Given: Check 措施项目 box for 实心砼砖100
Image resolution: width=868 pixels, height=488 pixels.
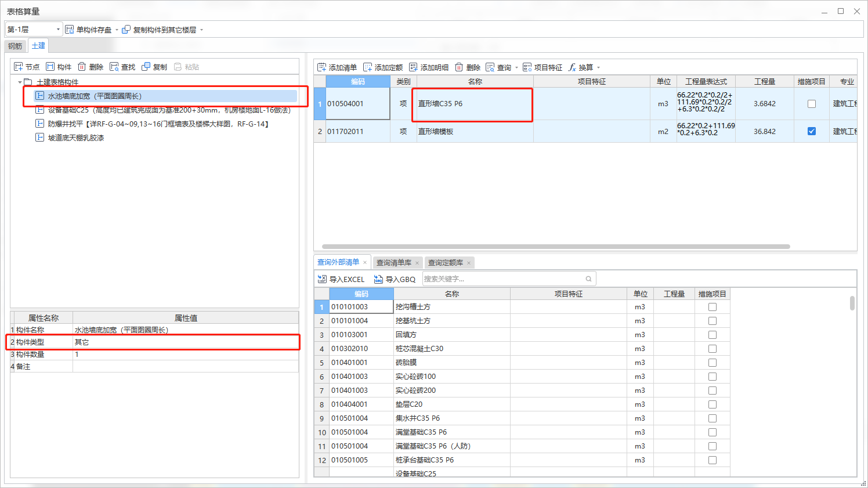Looking at the screenshot, I should pyautogui.click(x=713, y=377).
